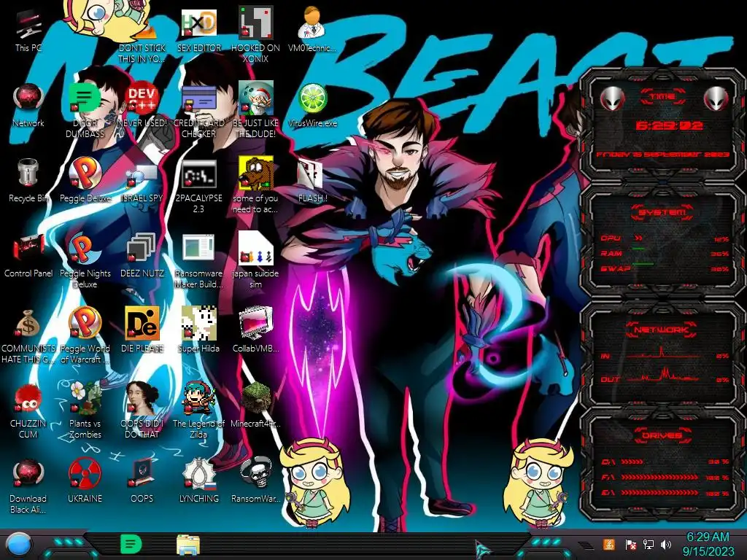Open File Explorer from the taskbar
Screen dimensions: 747x560
pos(188,544)
